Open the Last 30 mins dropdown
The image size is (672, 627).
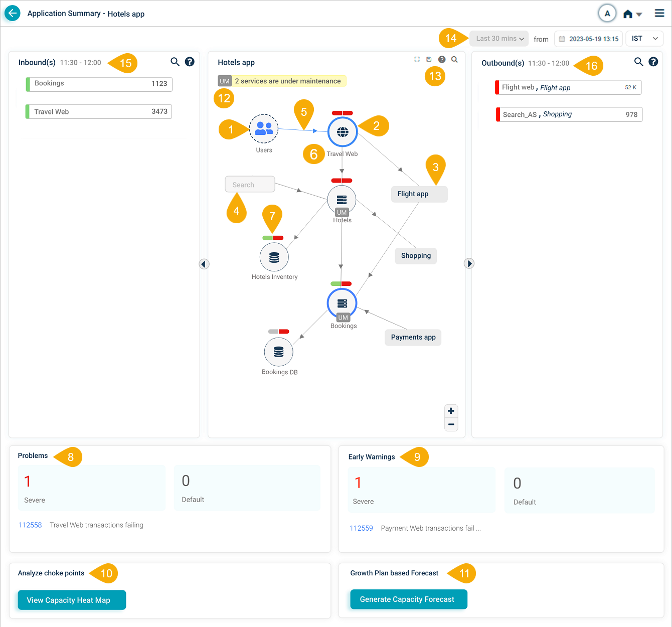point(499,39)
